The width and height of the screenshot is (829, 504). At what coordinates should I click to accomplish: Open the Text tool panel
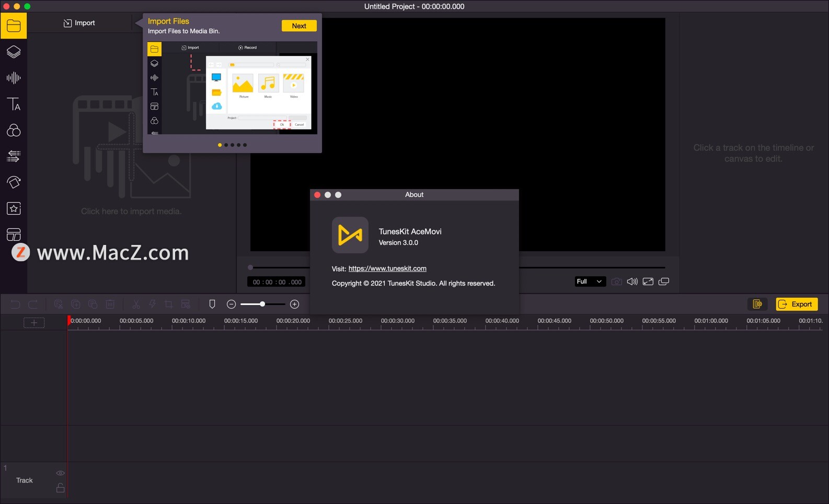click(14, 104)
